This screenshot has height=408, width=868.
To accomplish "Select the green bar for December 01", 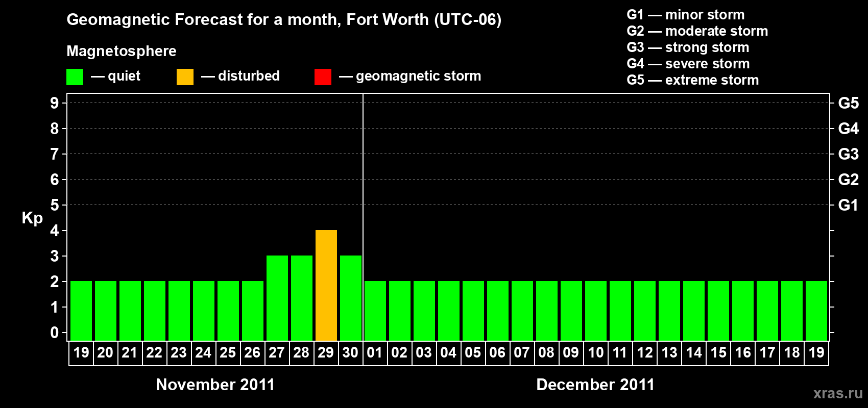I will (x=375, y=311).
